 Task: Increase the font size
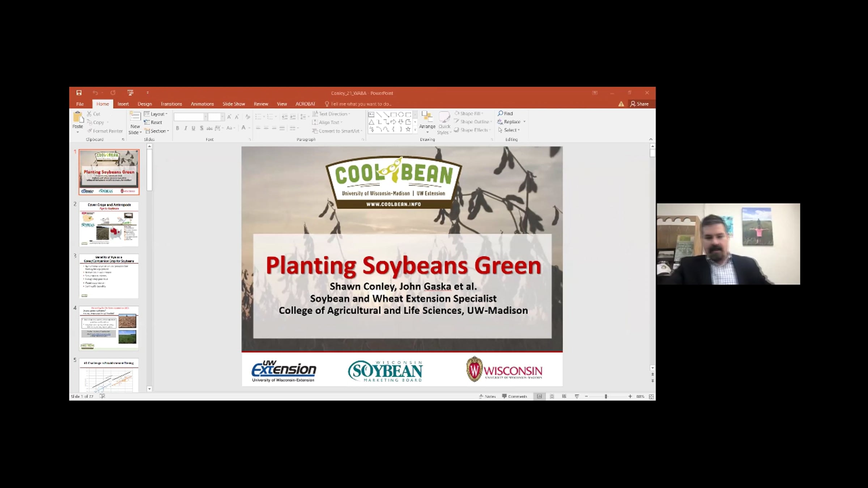[x=229, y=117]
